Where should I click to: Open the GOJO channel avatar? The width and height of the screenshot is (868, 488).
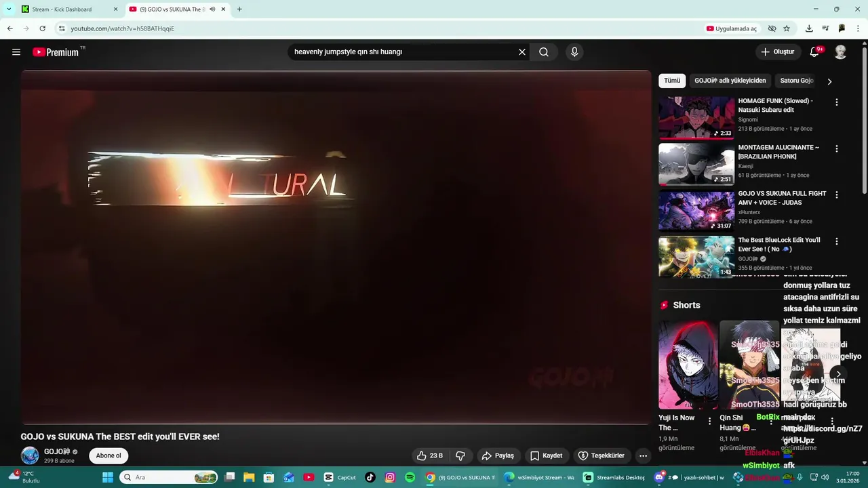coord(30,455)
